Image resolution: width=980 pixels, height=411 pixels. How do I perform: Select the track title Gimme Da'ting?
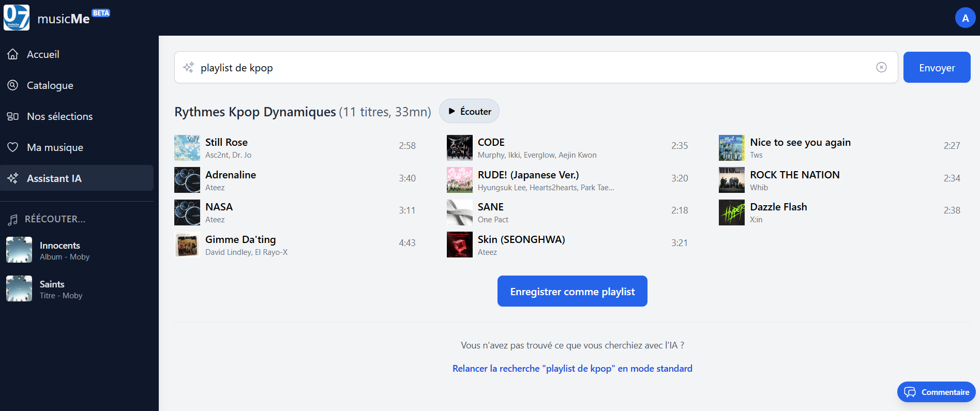coord(240,239)
